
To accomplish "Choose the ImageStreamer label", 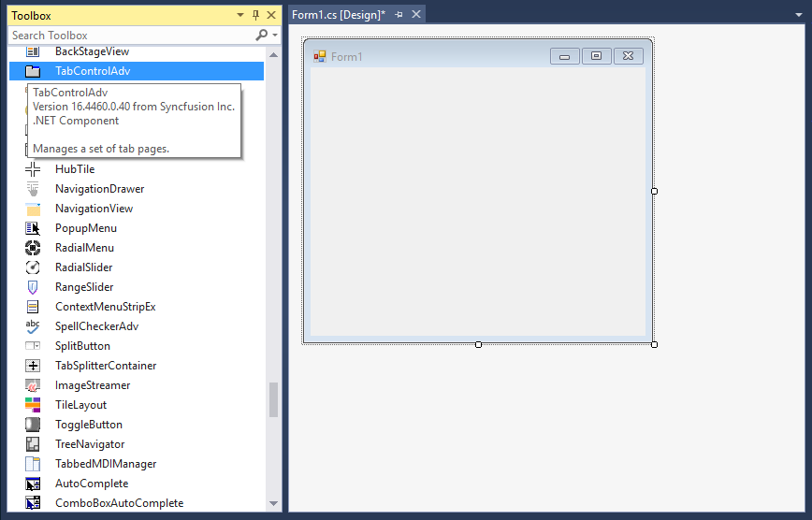I will click(x=93, y=385).
